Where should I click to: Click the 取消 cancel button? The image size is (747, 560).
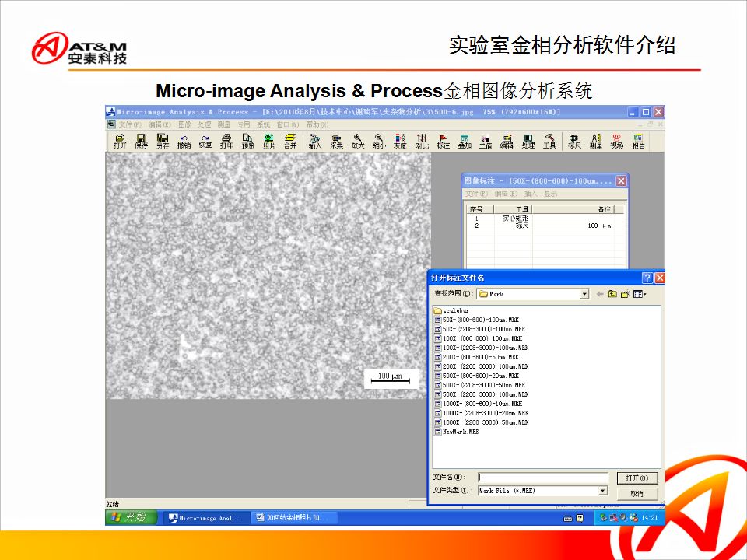click(637, 493)
